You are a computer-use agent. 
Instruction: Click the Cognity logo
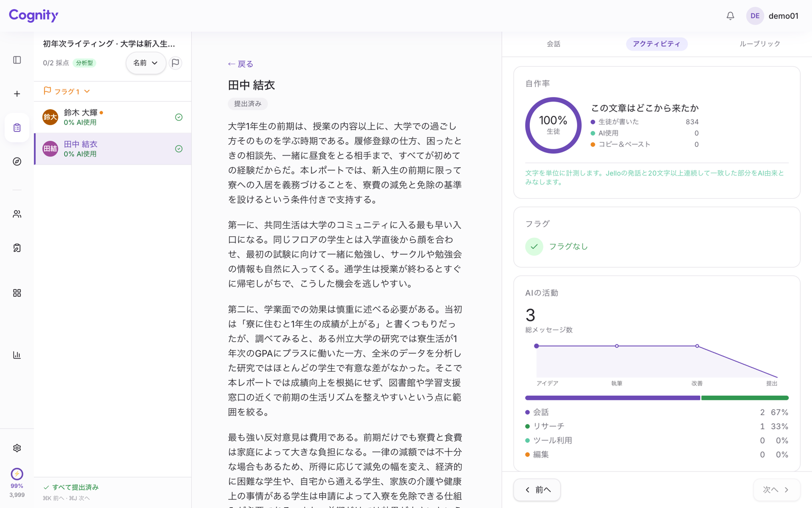click(33, 15)
